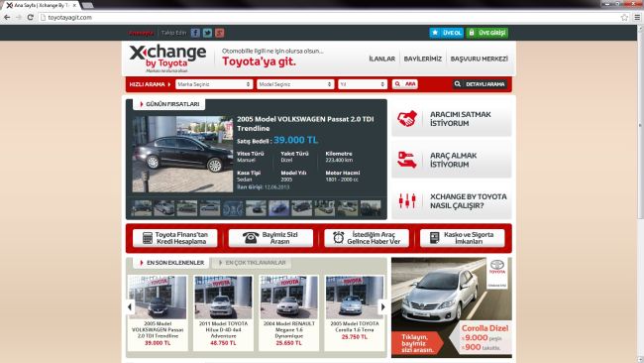
Task: Switch to EN ÇOK TIKLANANLAR tab
Action: point(252,263)
